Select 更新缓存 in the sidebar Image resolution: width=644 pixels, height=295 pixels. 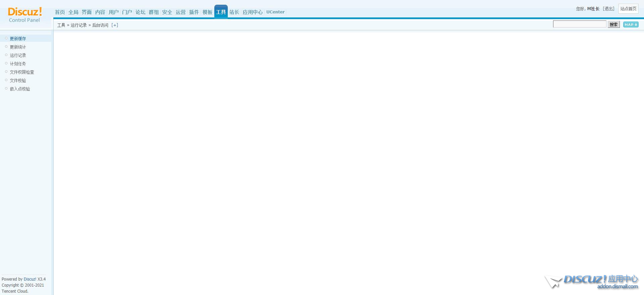[x=18, y=39]
